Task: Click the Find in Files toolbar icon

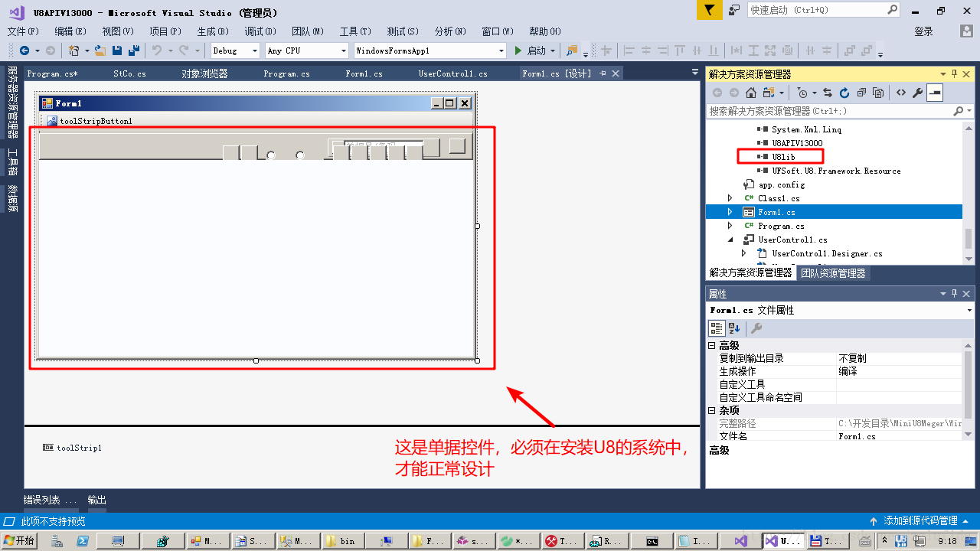Action: pos(571,51)
